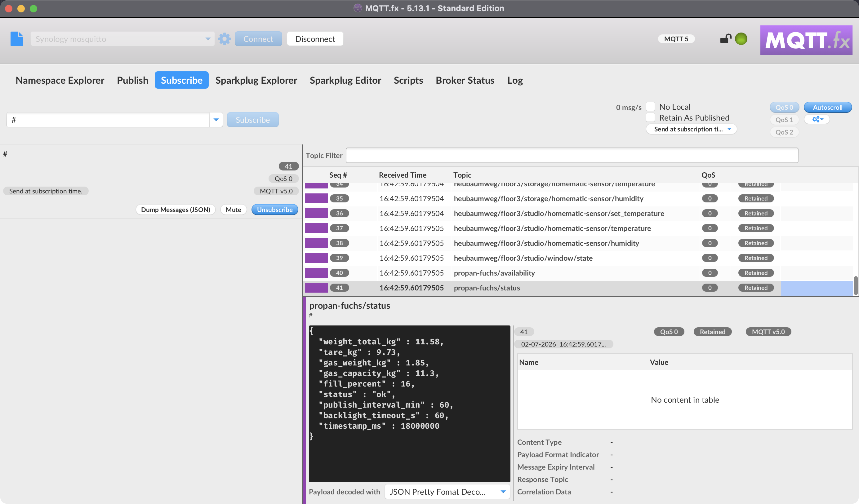Open the Log tab
Screen dimensions: 859x504
(515, 80)
